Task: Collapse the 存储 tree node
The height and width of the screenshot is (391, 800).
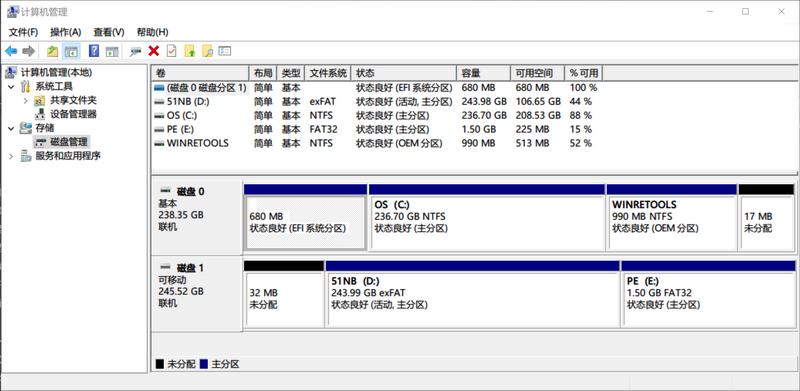Action: click(11, 128)
